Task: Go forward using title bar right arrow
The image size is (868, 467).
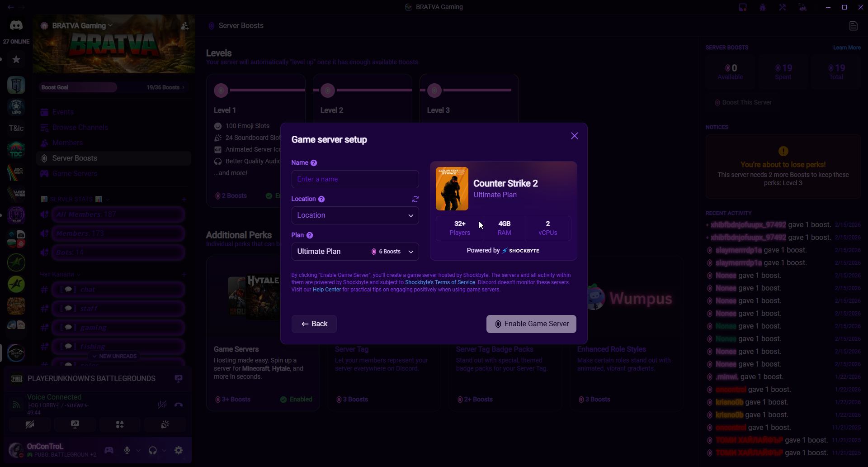Action: (x=22, y=7)
